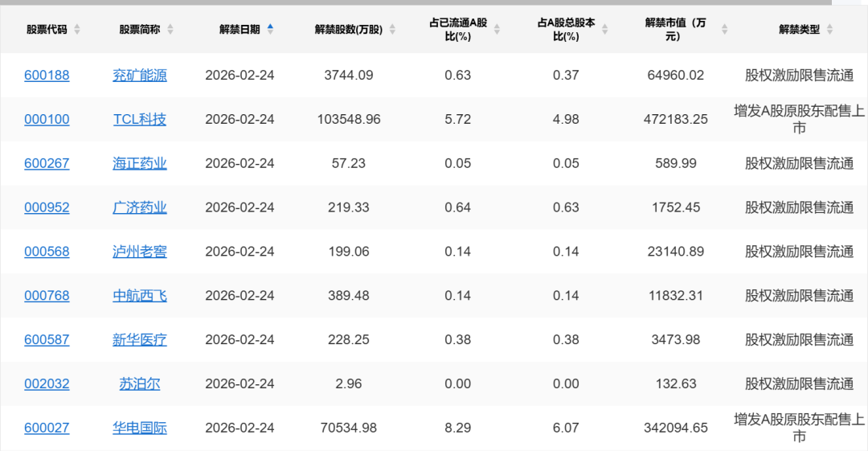
Task: Open 中航西飞 stock page
Action: (140, 296)
